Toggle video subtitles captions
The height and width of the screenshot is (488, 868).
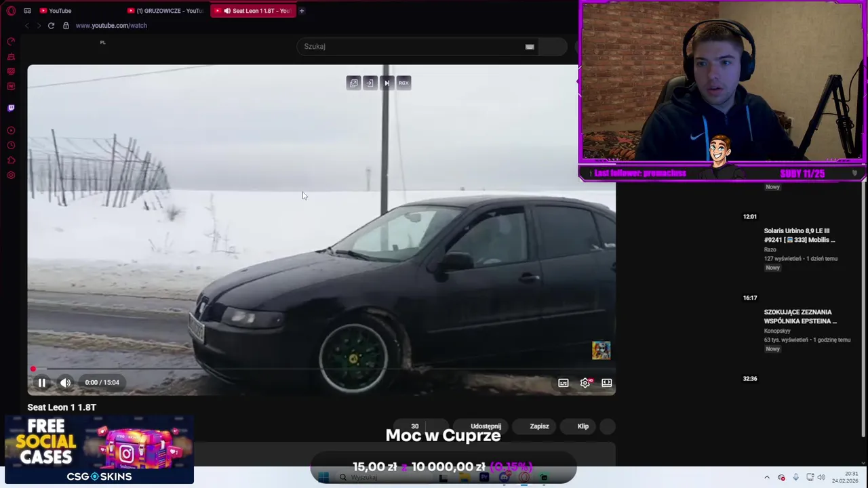(x=563, y=383)
